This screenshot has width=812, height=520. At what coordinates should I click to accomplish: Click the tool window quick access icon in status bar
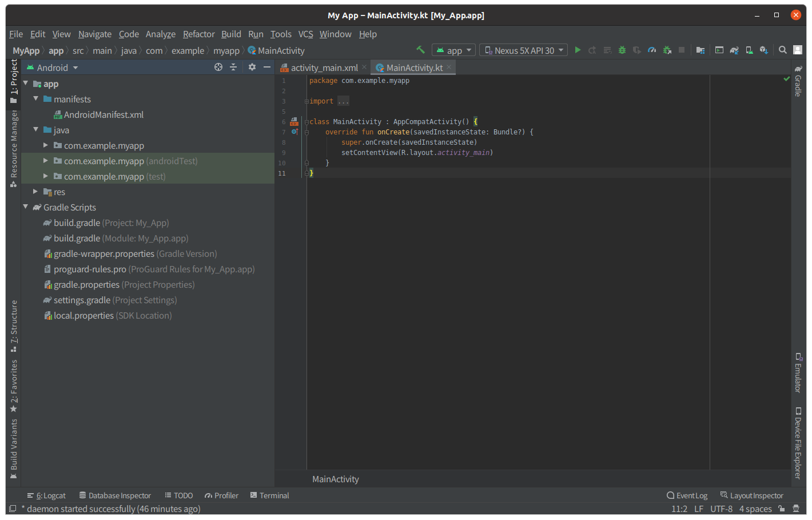[x=13, y=508]
